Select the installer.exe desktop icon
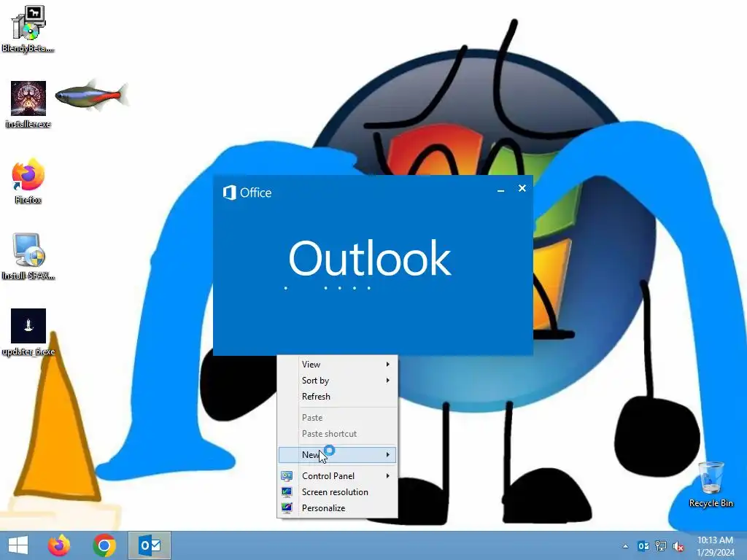The image size is (747, 560). 28,104
